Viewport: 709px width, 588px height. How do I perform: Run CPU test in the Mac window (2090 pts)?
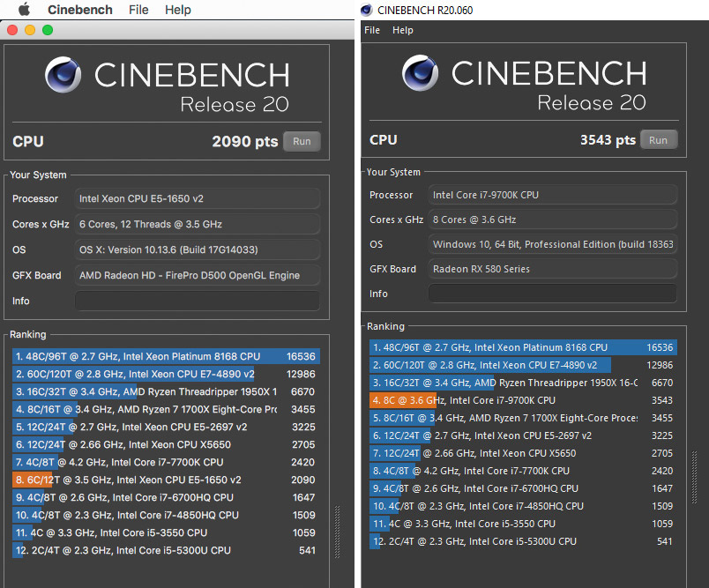click(x=302, y=141)
